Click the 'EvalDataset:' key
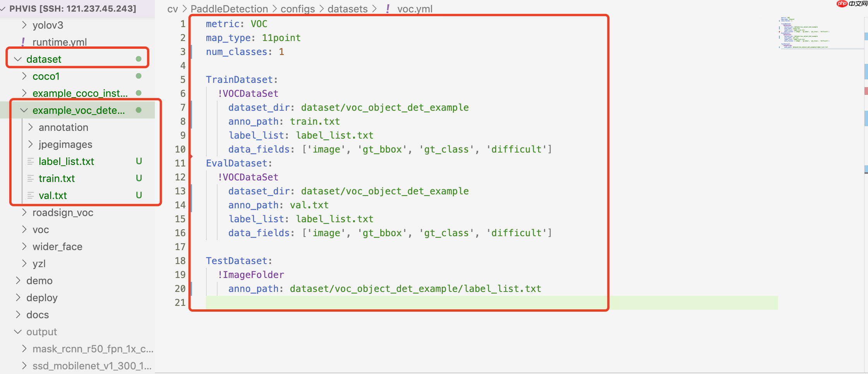 tap(239, 163)
